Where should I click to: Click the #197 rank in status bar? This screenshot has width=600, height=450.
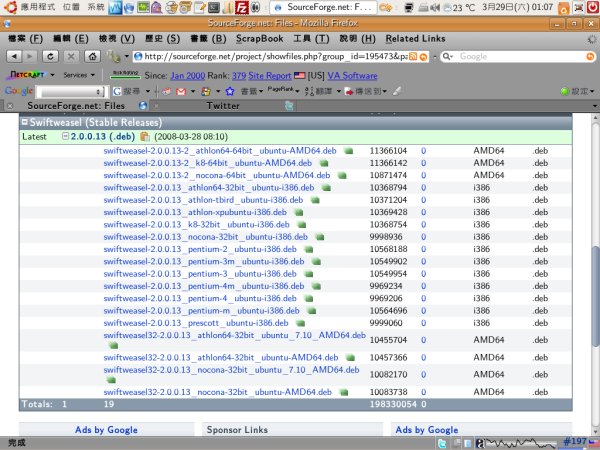[575, 442]
